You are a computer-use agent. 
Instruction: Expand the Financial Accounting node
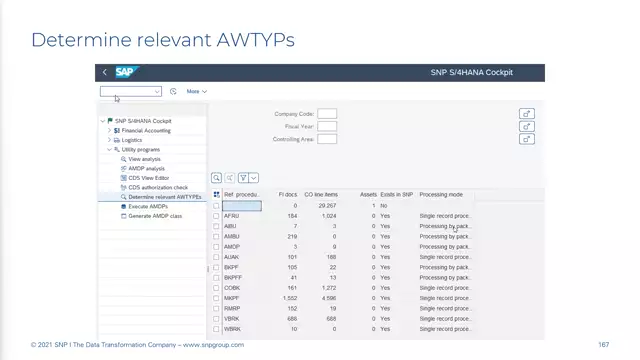coord(109,131)
